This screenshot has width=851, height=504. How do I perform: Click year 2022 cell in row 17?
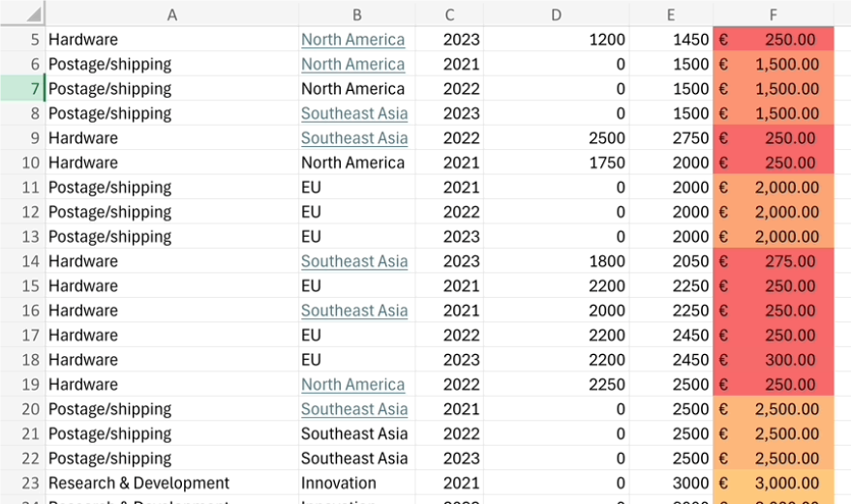tap(449, 335)
